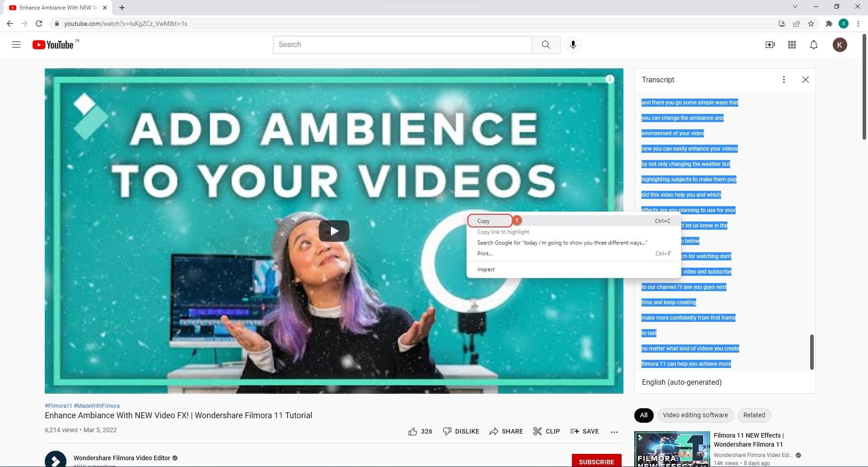Select Inspect in the context menu
The height and width of the screenshot is (467, 868).
click(486, 269)
